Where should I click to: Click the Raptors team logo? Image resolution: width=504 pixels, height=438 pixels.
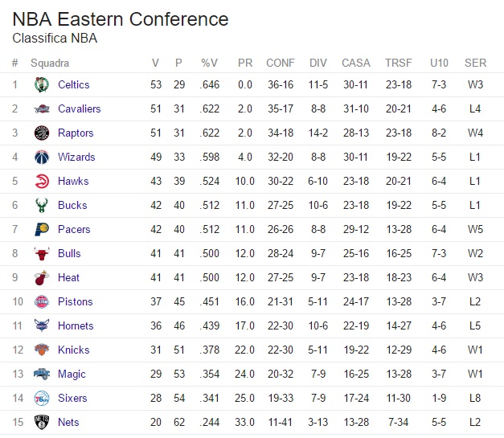tap(42, 133)
